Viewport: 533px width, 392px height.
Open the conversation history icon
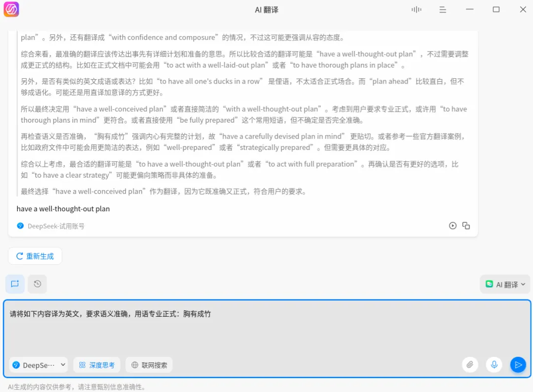pos(37,284)
